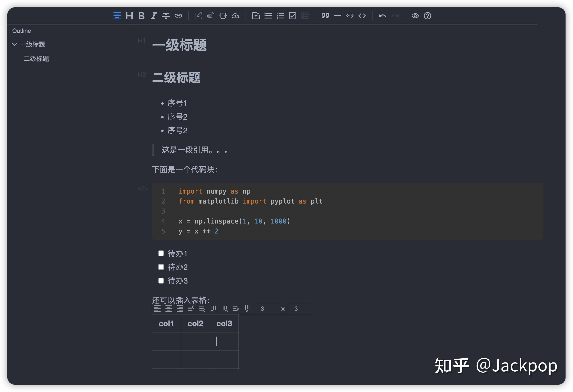Click the dimmed table icon in toolbar

[305, 16]
